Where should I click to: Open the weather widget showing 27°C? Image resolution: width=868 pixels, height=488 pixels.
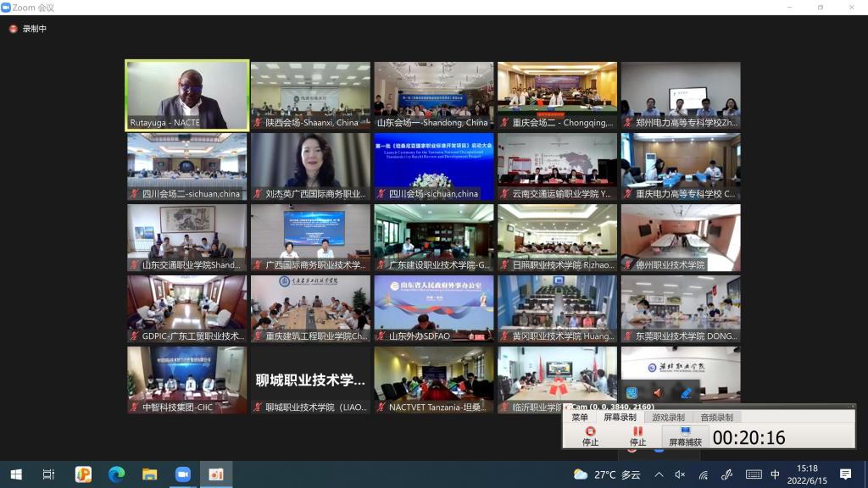pos(606,474)
